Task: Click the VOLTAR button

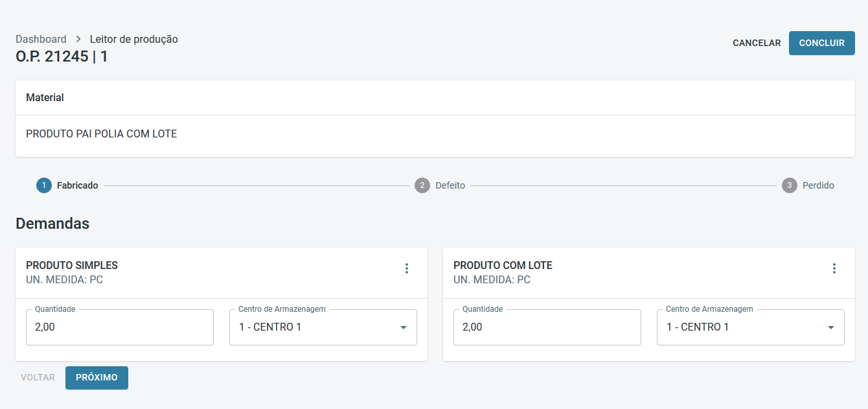Action: pos(38,377)
